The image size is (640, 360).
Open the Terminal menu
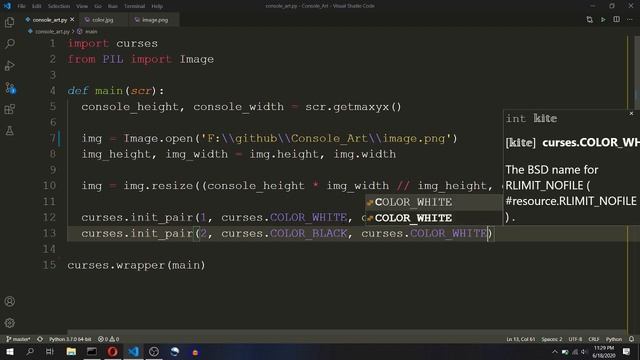coord(134,6)
